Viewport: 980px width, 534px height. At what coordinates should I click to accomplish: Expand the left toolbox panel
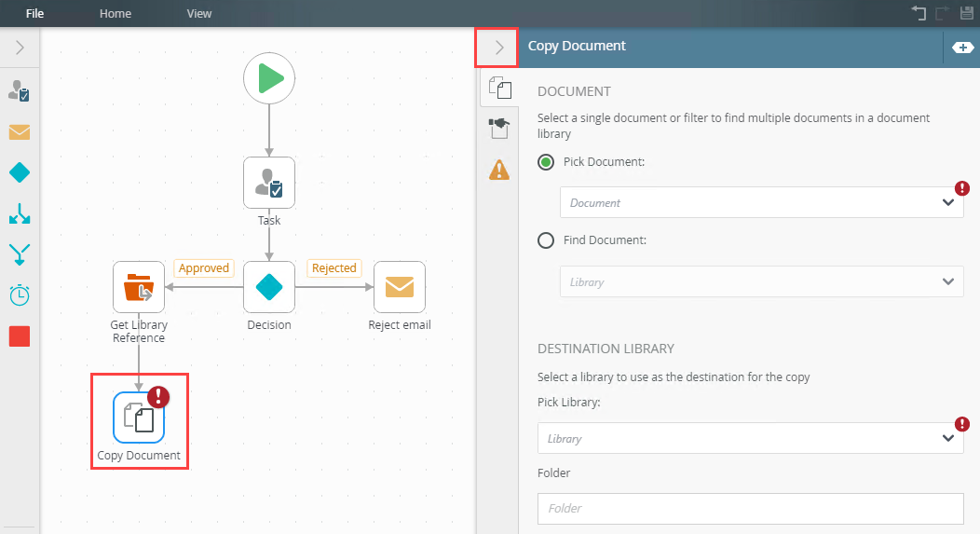(x=20, y=48)
